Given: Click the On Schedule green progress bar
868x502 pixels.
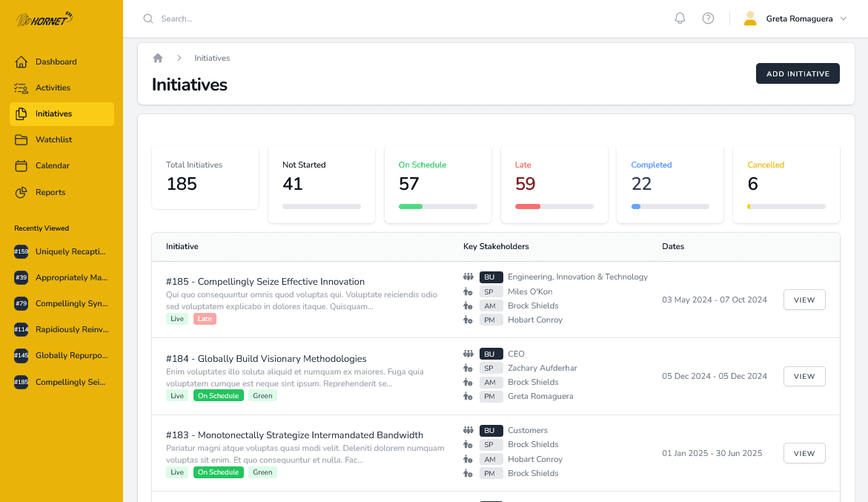Looking at the screenshot, I should (x=437, y=206).
